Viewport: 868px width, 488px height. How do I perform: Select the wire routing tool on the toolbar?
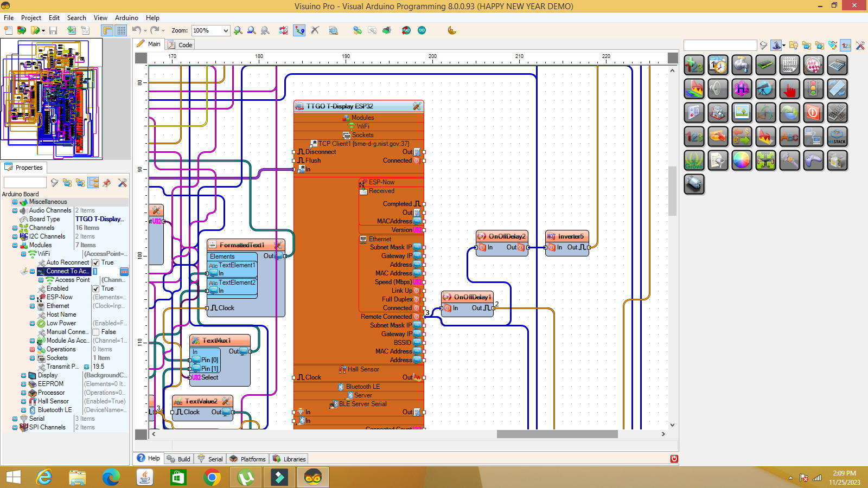click(299, 30)
